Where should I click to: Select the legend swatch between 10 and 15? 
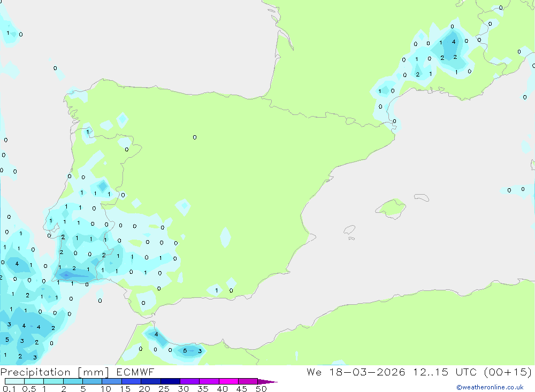click(112, 381)
